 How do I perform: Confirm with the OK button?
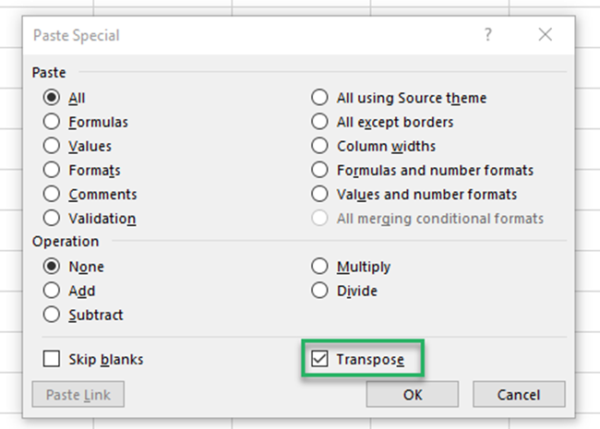412,394
